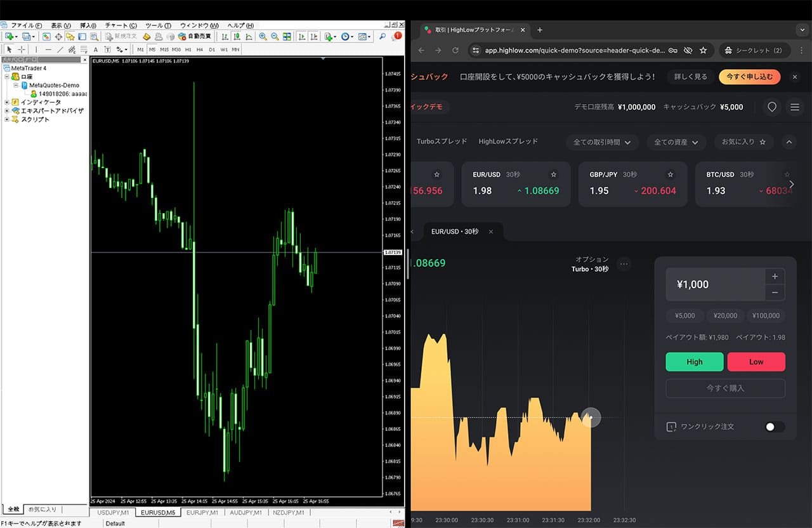Open the 全ての取引時間 dropdown

coord(602,142)
